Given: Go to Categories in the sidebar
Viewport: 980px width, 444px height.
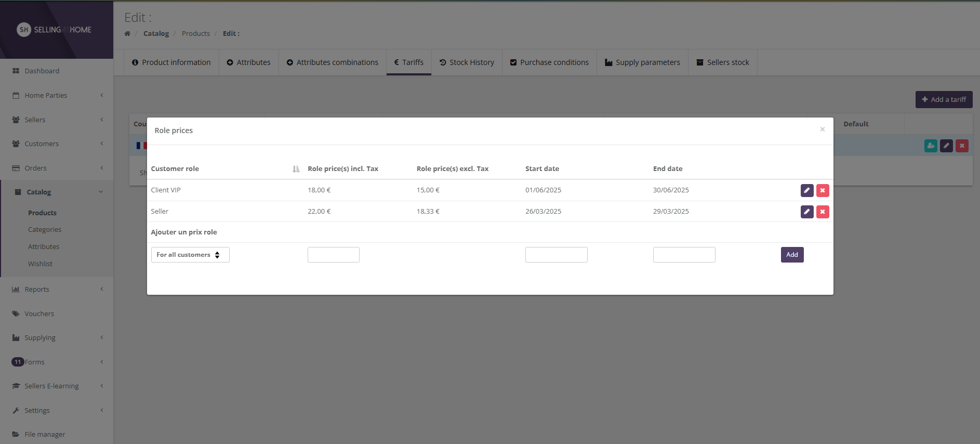Looking at the screenshot, I should tap(45, 229).
